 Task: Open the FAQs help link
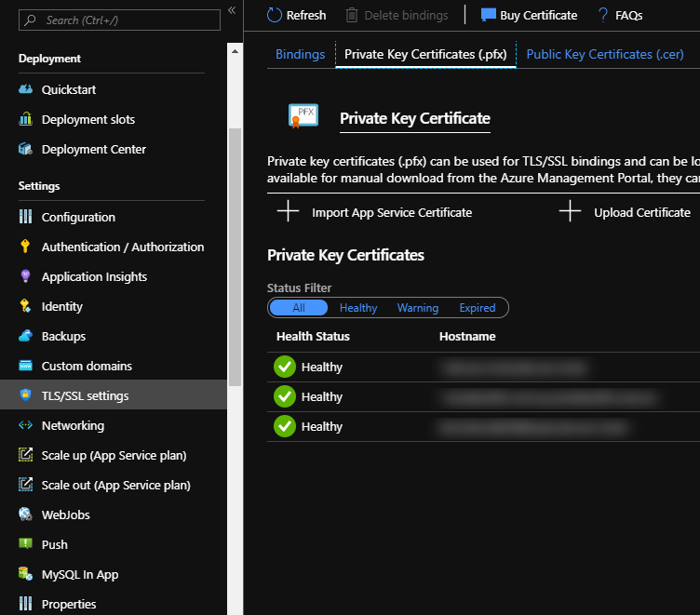620,15
